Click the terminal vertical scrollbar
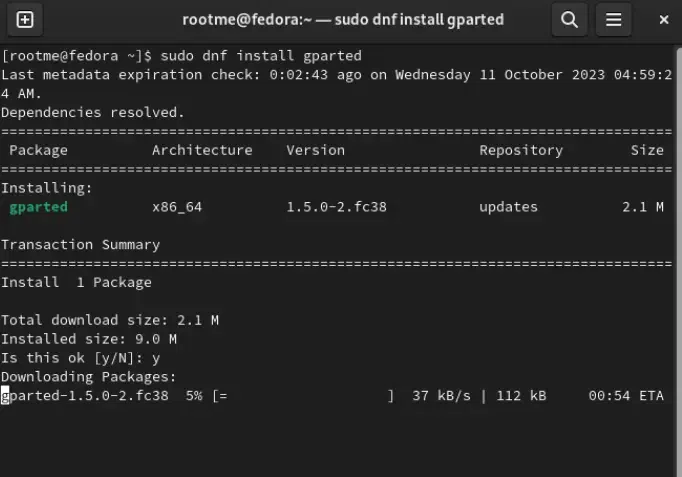This screenshot has height=477, width=682. point(678,261)
